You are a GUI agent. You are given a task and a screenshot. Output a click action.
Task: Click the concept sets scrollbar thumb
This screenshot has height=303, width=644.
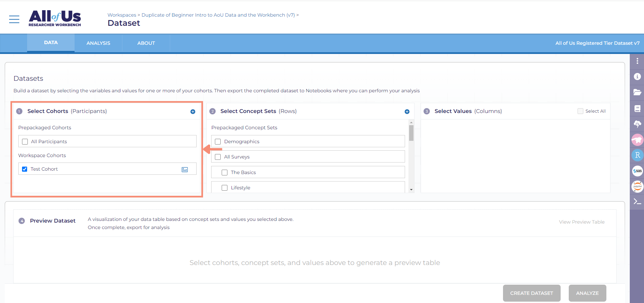[411, 133]
